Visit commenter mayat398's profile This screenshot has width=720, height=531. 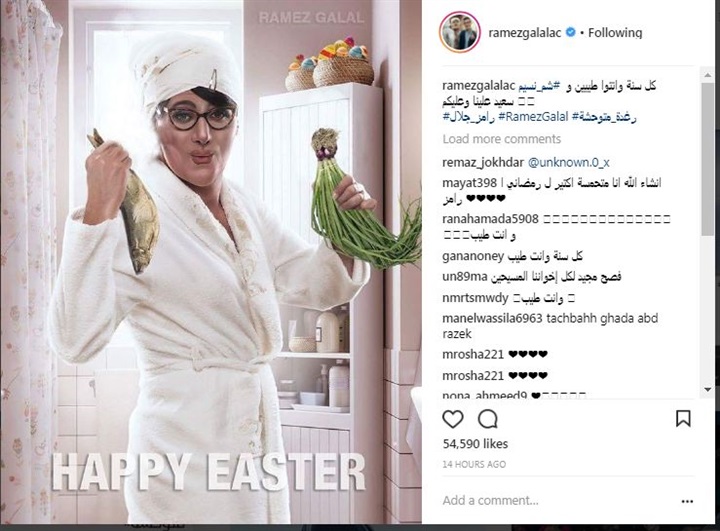point(469,183)
